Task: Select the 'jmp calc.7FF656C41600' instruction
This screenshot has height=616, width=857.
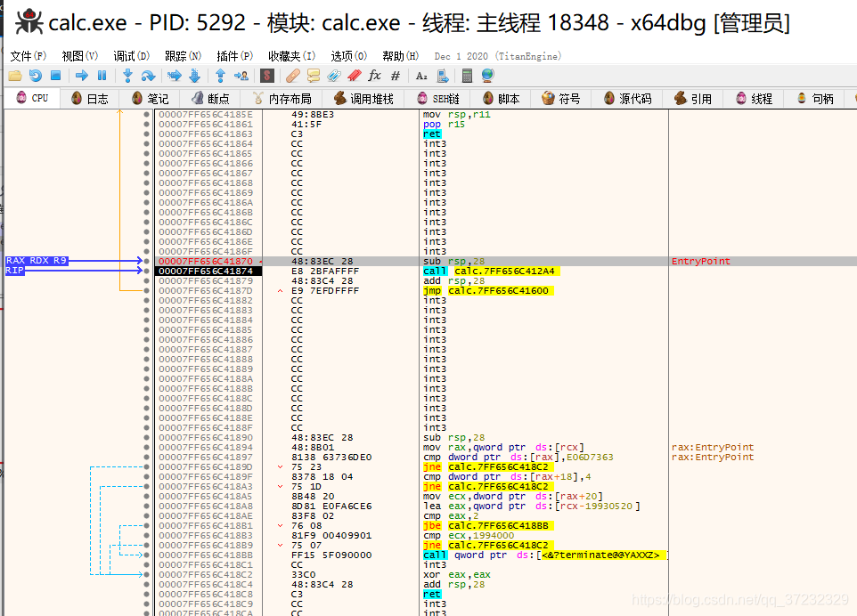Action: coord(488,290)
